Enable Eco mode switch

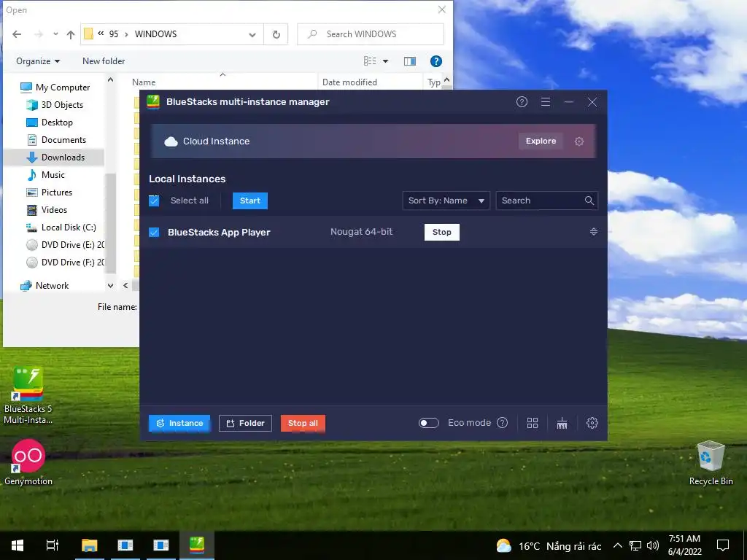click(x=429, y=423)
